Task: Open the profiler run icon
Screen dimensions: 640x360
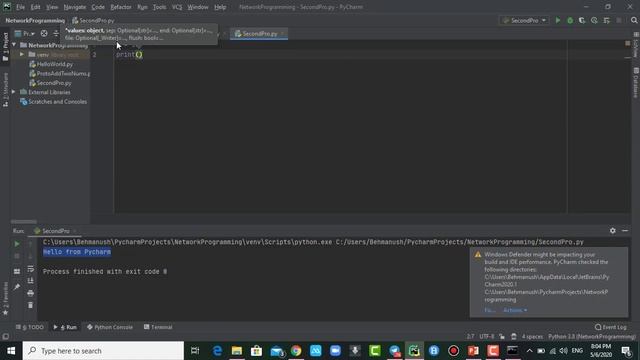Action: click(x=594, y=20)
